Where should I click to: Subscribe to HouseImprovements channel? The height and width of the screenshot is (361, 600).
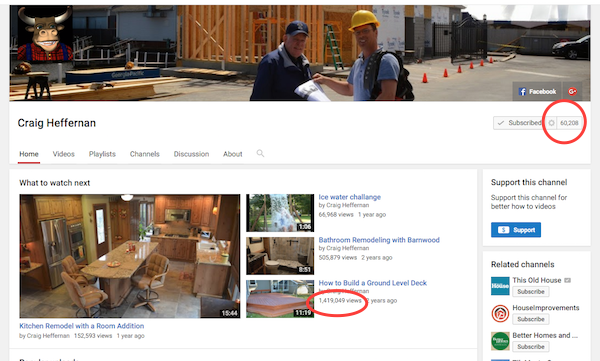(x=531, y=319)
